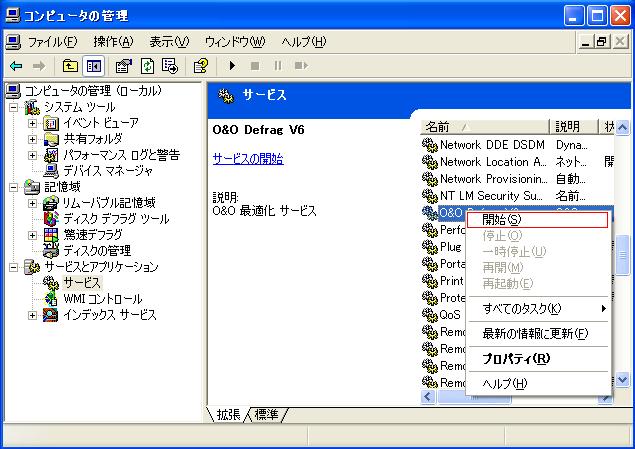Sort by 名前 column header
The width and height of the screenshot is (635, 449).
pos(485,127)
